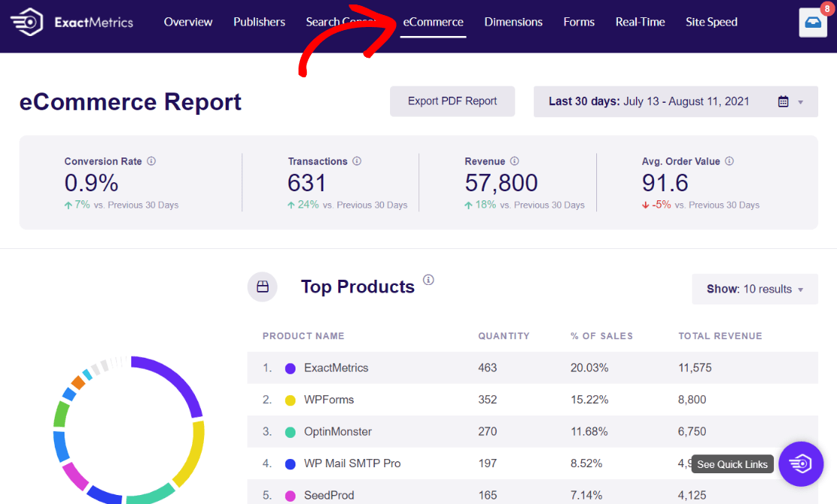Click the ExactMetrics brand name text
The image size is (837, 504).
94,22
